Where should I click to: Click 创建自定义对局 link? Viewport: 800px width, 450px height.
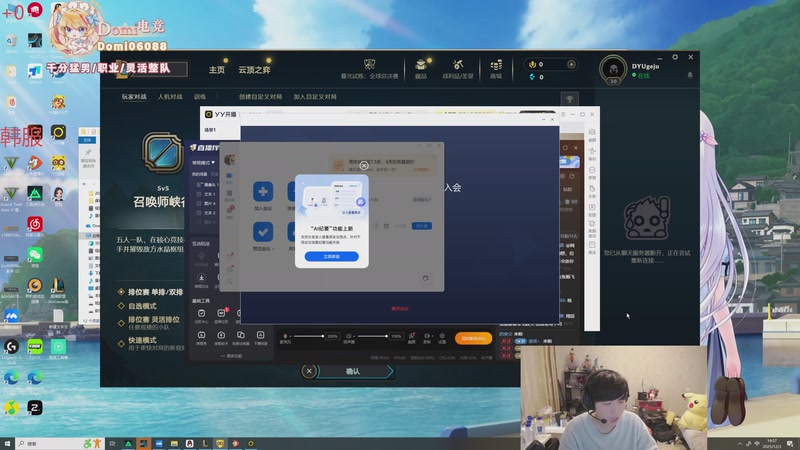pyautogui.click(x=260, y=96)
